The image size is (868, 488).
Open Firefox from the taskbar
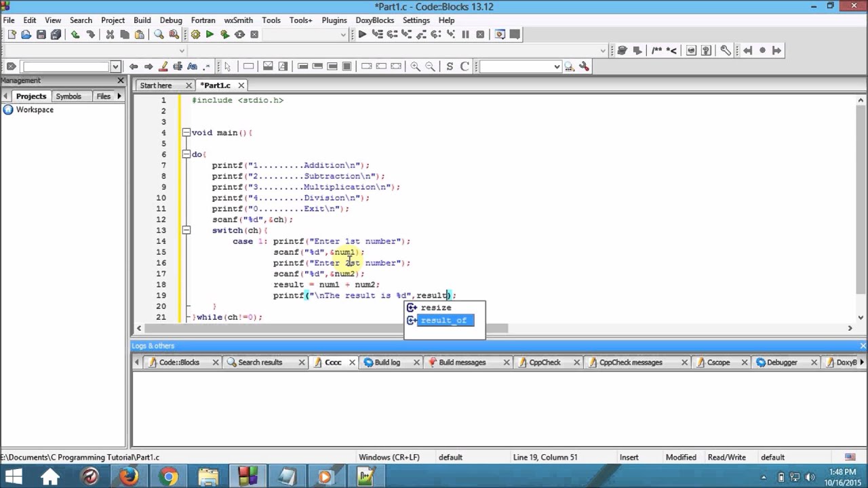click(x=129, y=476)
